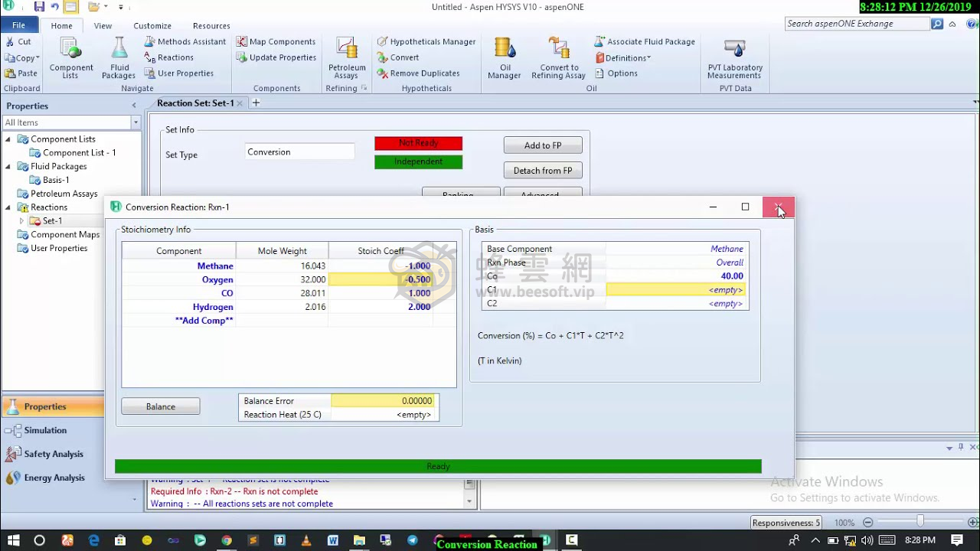Open the Oil Manager

(505, 58)
